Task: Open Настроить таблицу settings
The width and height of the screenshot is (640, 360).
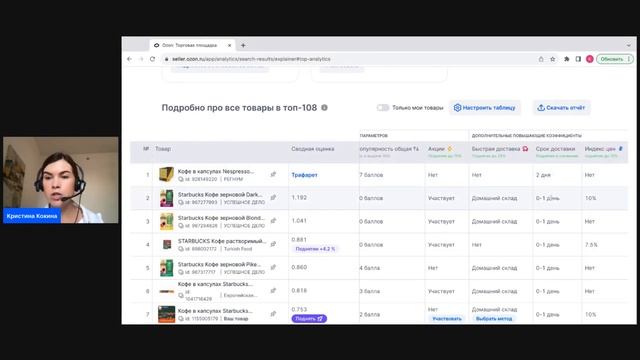Action: pyautogui.click(x=485, y=108)
